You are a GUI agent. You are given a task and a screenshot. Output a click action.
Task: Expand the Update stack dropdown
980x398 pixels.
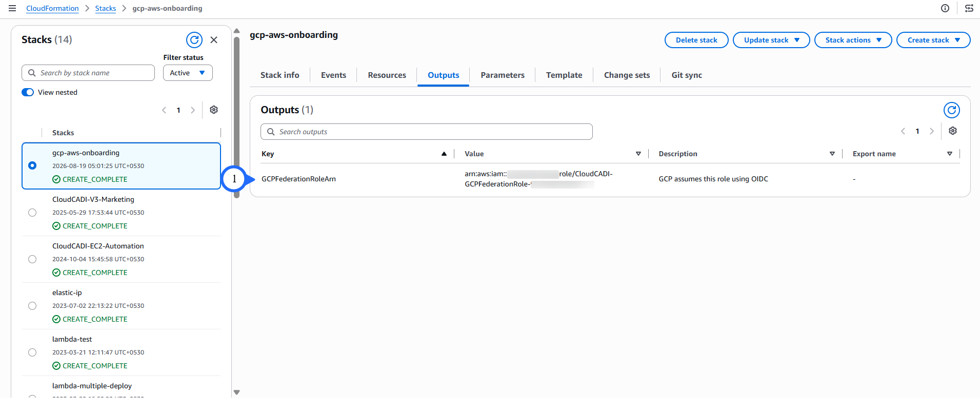click(771, 40)
